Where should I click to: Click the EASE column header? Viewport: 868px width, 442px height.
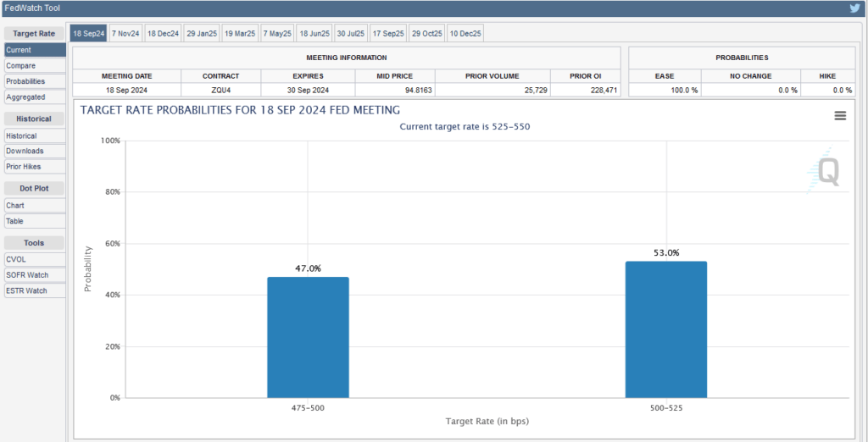pyautogui.click(x=665, y=76)
